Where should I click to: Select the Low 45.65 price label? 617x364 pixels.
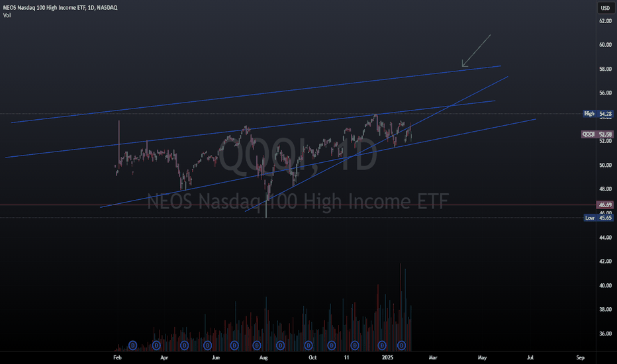(598, 218)
